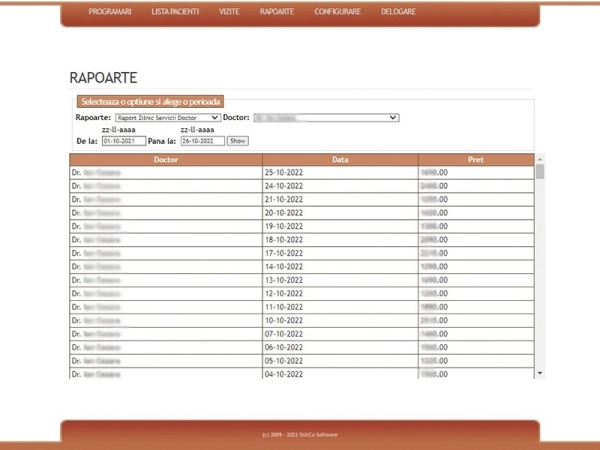This screenshot has width=600, height=450.
Task: Go to LISTA PACIENTI page
Action: pos(175,12)
